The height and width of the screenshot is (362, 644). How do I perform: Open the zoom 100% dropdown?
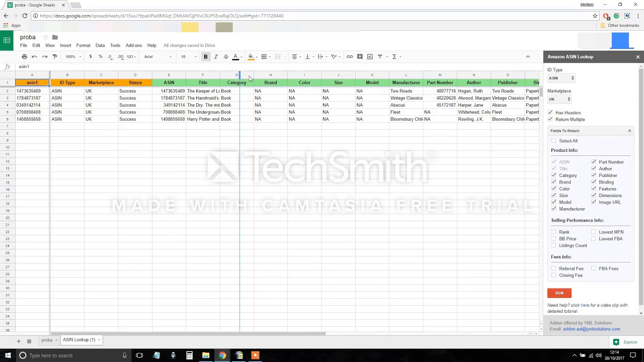point(73,57)
